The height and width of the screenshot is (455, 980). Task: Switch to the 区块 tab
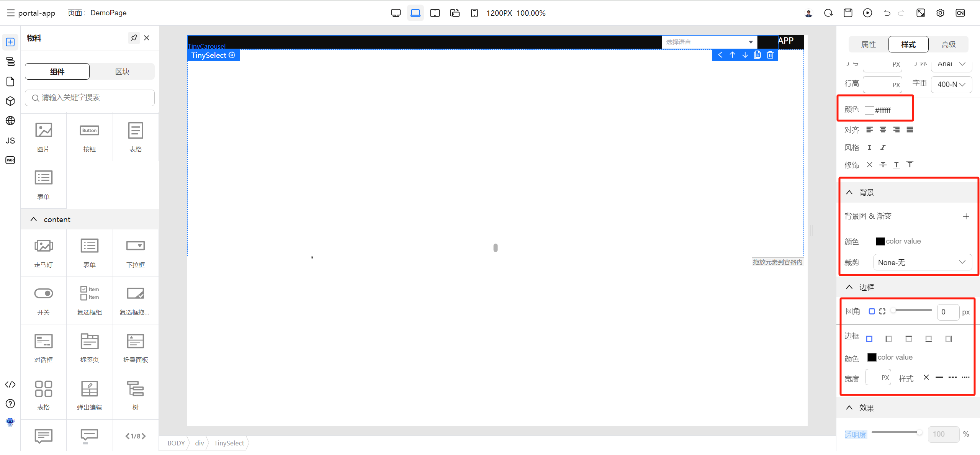click(122, 72)
